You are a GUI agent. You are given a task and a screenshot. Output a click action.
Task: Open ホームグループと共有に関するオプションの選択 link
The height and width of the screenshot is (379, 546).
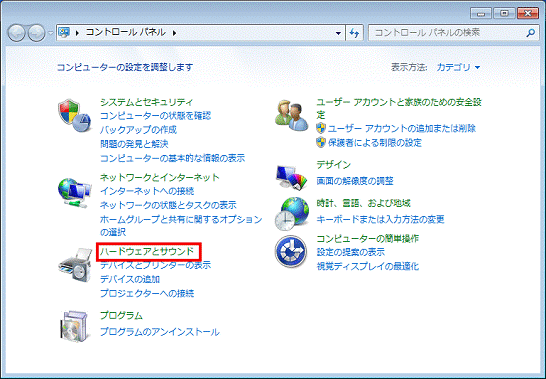181,225
